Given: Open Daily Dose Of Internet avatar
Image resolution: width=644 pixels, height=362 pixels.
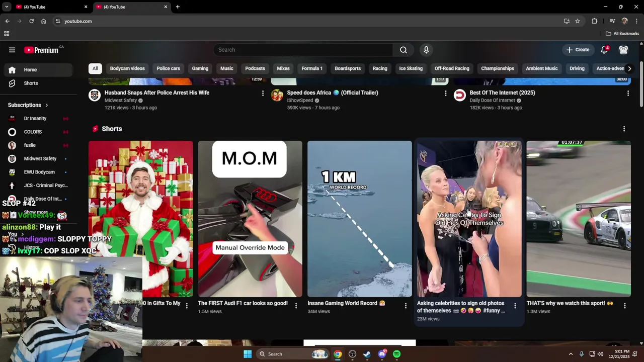Looking at the screenshot, I should click(460, 96).
